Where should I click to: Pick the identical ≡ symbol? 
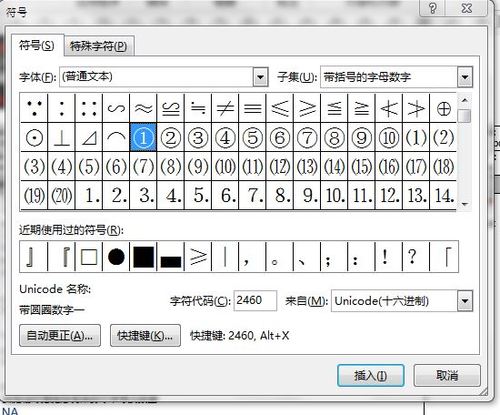(252, 108)
